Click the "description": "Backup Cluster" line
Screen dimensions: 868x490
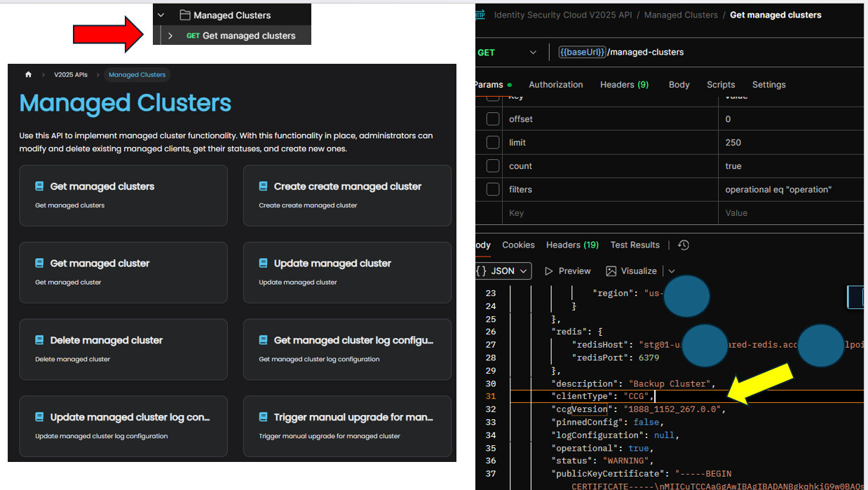click(633, 383)
